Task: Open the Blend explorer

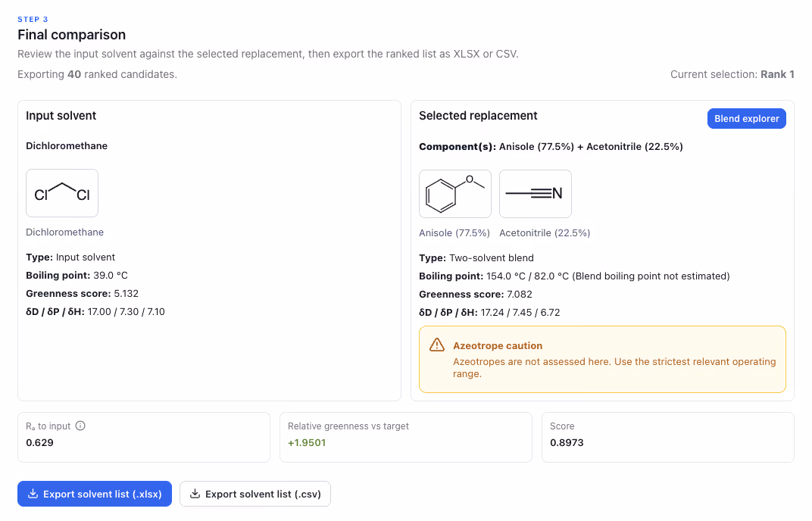Action: point(746,119)
